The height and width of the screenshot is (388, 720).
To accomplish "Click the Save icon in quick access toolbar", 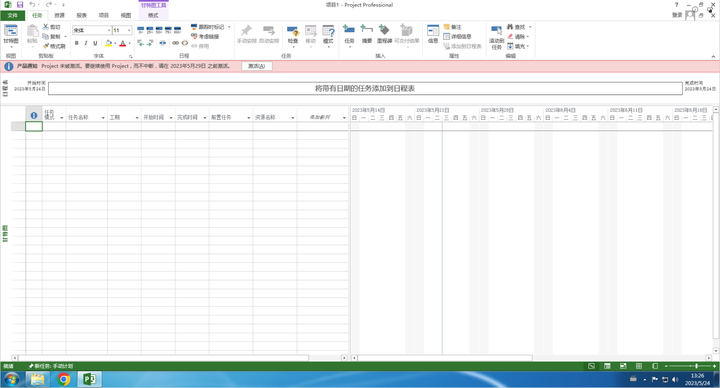I will (x=20, y=5).
